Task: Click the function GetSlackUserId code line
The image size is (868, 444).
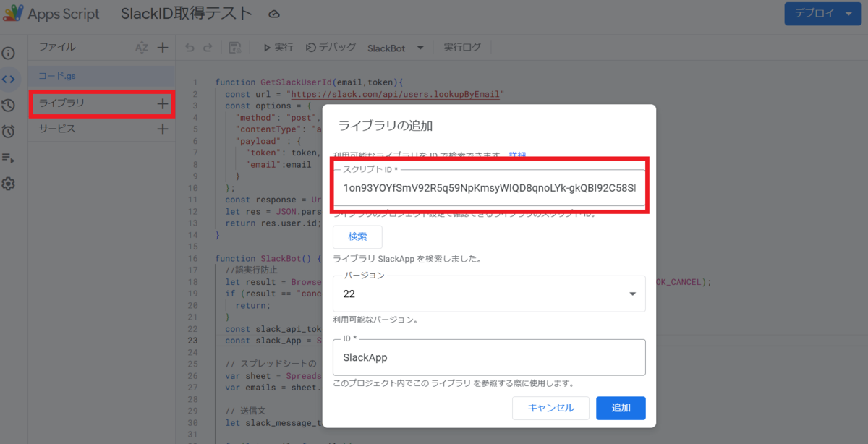Action: click(x=309, y=82)
